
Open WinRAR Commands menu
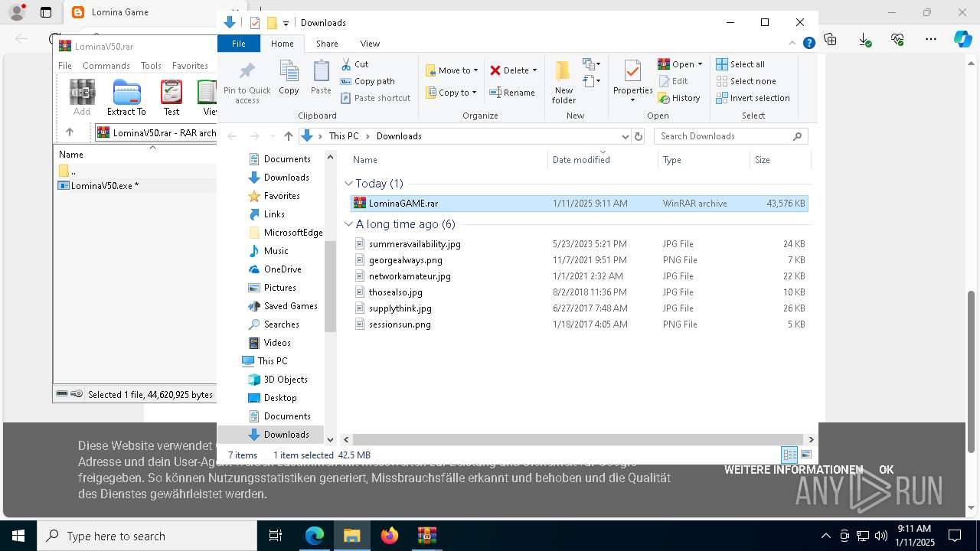[x=106, y=66]
